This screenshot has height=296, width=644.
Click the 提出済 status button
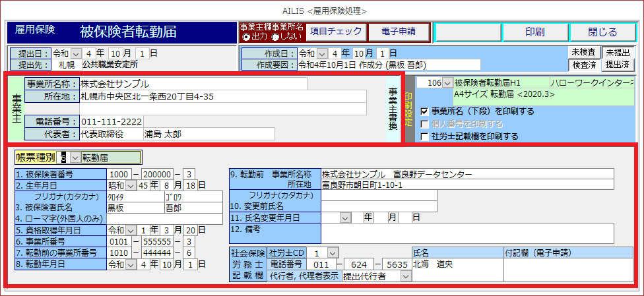(x=618, y=65)
